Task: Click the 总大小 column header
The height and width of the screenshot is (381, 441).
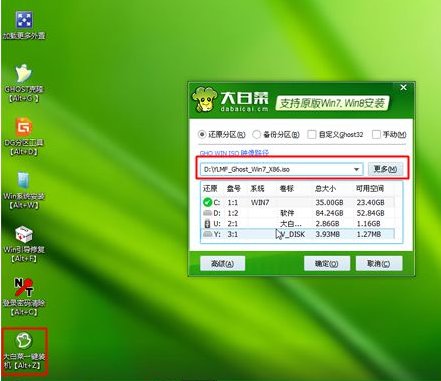Action: 325,188
